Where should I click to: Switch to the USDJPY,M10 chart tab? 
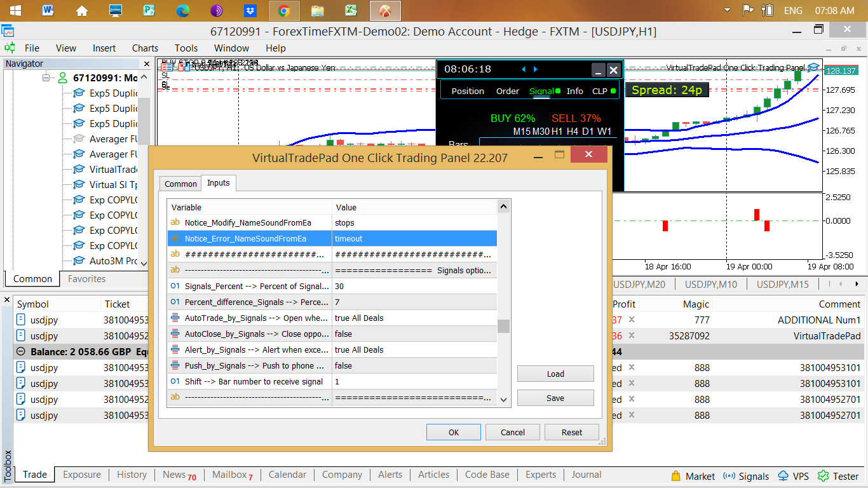pos(711,284)
